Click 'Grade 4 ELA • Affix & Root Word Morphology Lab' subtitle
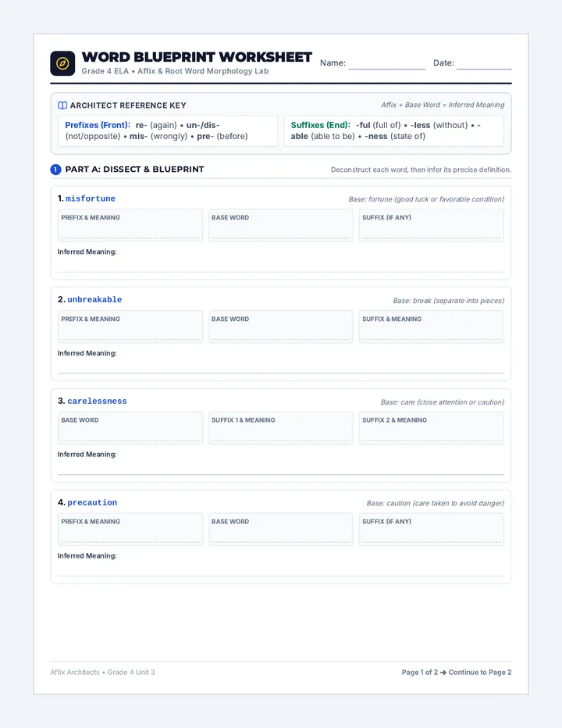This screenshot has width=562, height=728. click(x=175, y=71)
